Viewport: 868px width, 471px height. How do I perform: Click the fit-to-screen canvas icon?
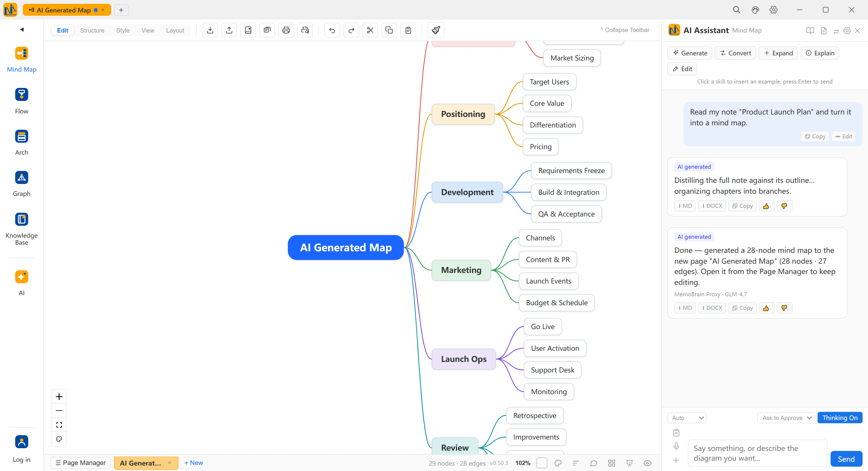click(x=59, y=425)
